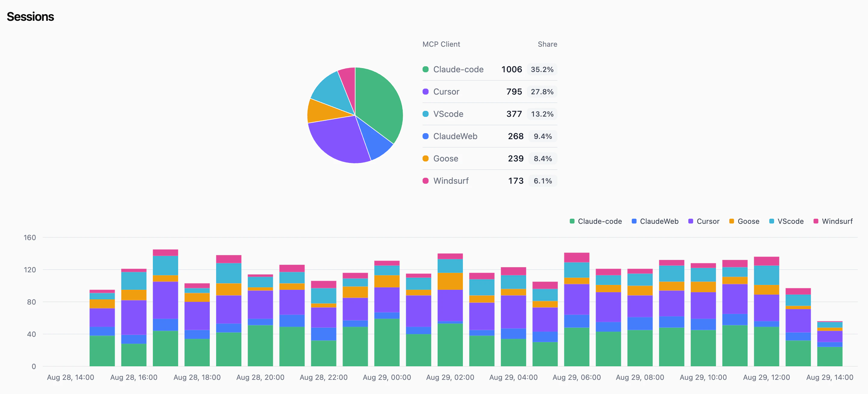Click the ClaudeWeb marker in the bar chart legend

pyautogui.click(x=634, y=221)
